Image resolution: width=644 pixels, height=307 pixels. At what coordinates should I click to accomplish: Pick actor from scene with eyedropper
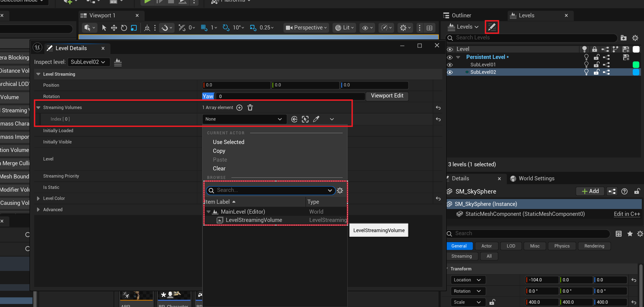316,119
